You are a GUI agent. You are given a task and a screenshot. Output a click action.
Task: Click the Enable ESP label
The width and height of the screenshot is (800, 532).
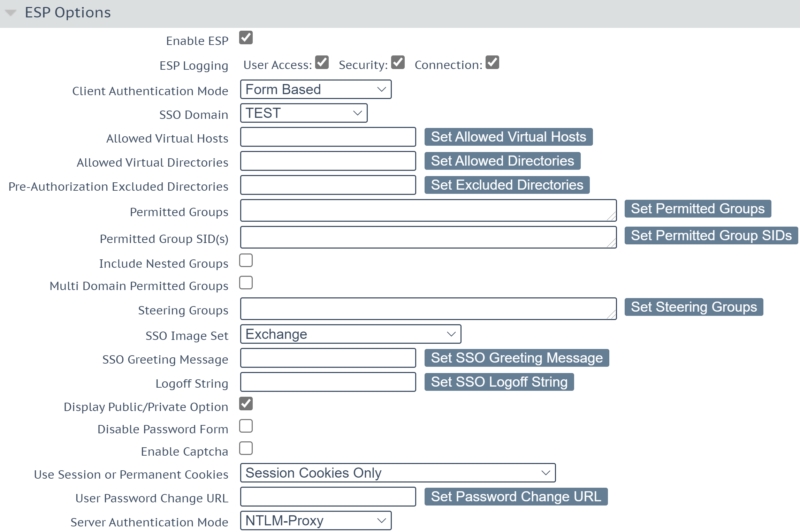point(197,41)
